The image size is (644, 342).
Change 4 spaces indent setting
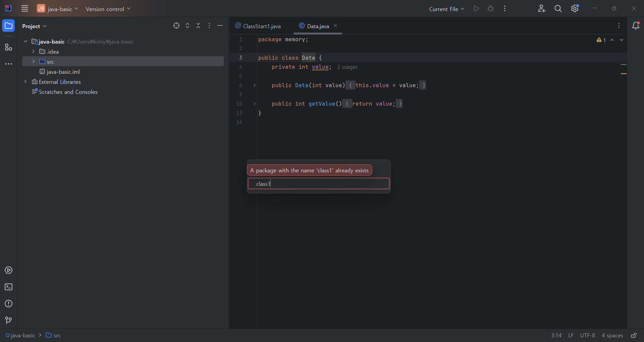tap(612, 335)
